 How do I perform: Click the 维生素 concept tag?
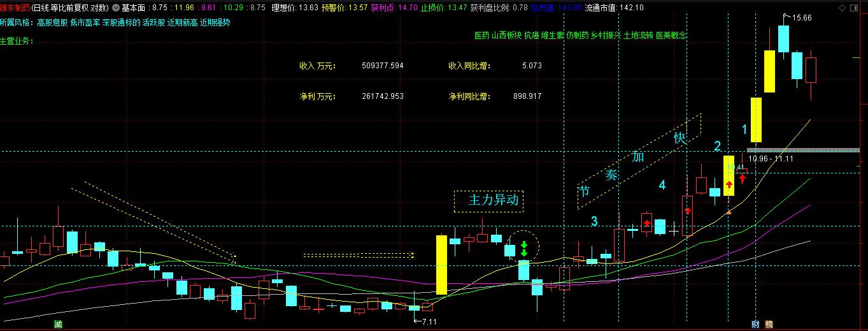click(x=553, y=36)
